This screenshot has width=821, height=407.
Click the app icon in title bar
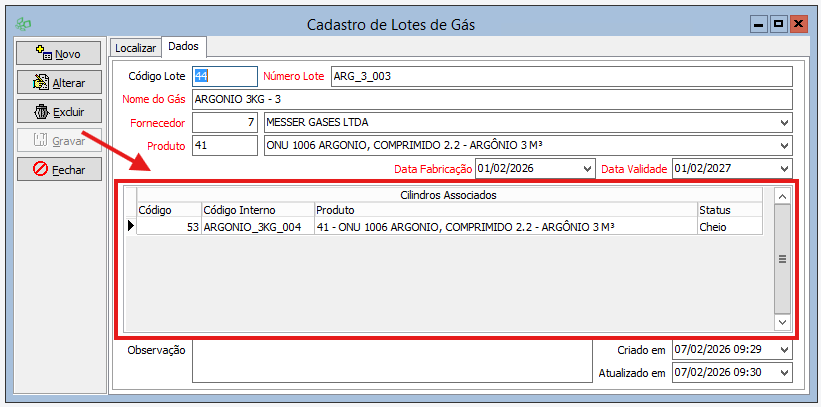tap(24, 22)
